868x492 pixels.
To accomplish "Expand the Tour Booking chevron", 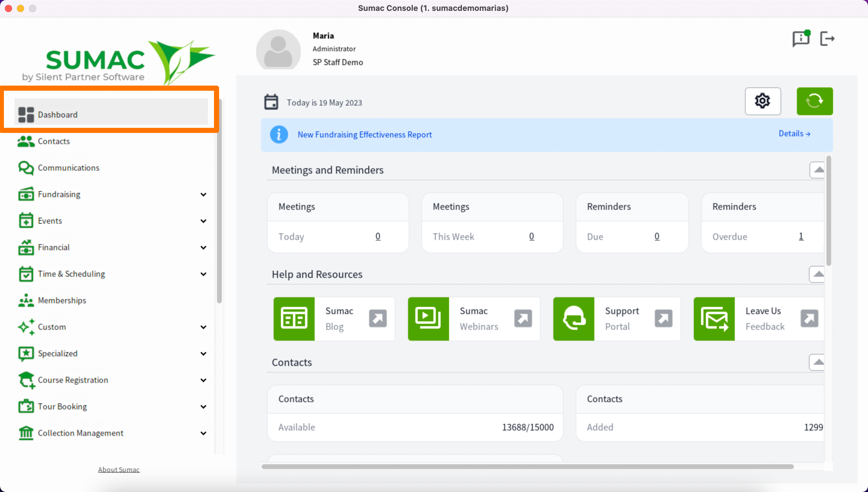I will (203, 407).
